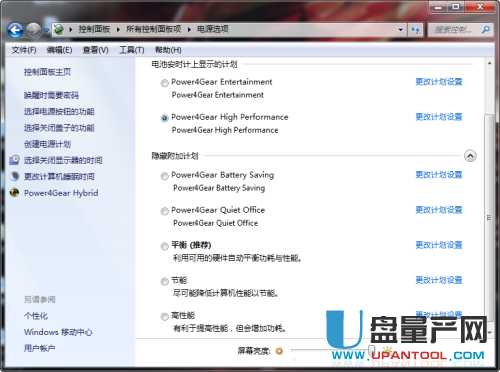Select Power4Gear Battery Saving radio button

(x=164, y=176)
